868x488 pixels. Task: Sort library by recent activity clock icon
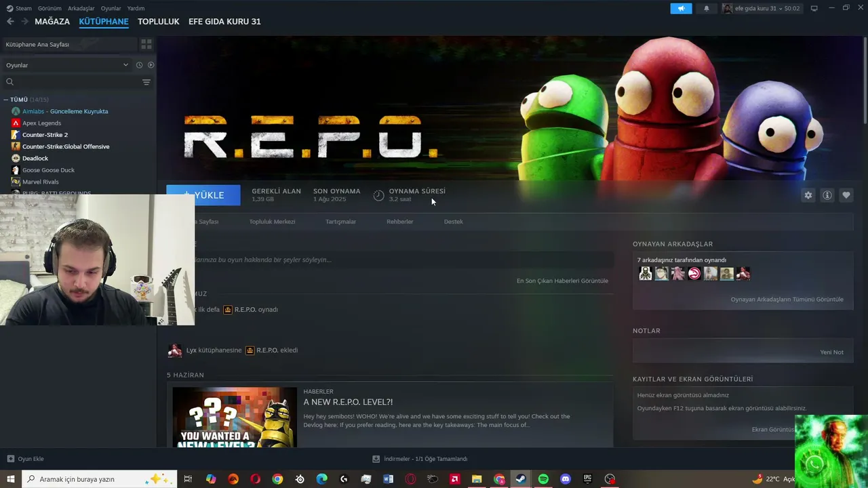[x=139, y=65]
